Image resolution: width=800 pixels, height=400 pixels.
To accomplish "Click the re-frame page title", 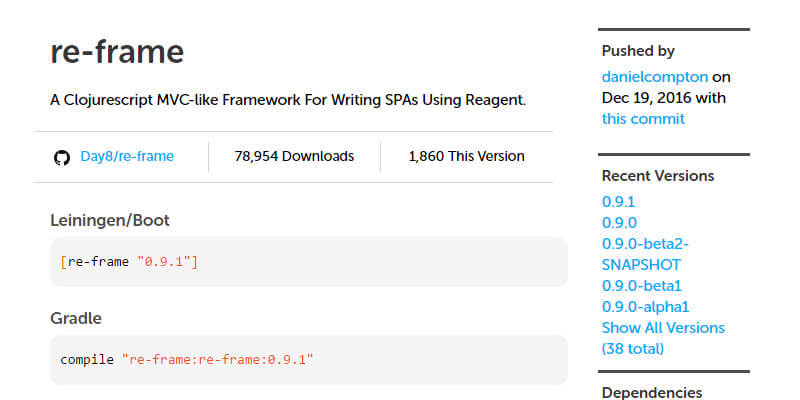I will 117,52.
